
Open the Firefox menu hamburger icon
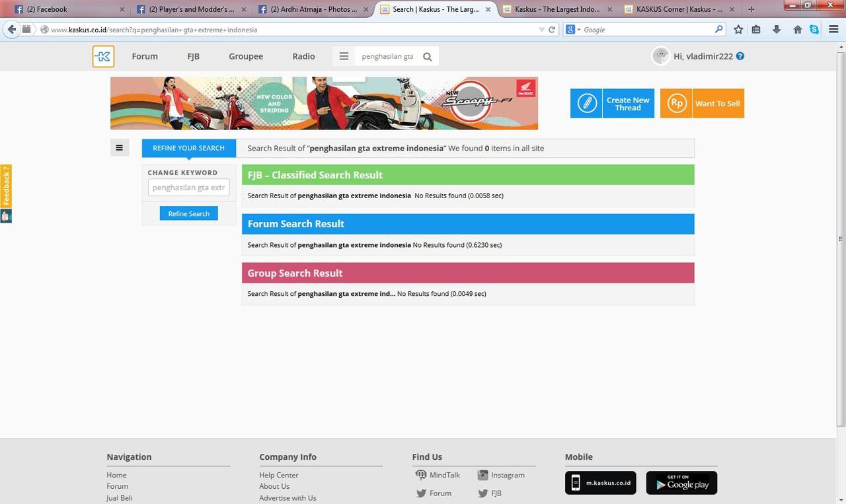[x=833, y=30]
